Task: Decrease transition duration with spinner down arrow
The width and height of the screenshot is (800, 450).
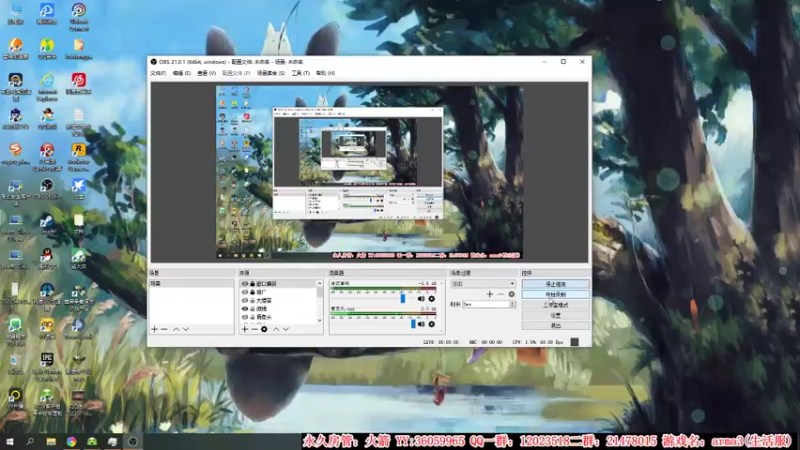Action: pyautogui.click(x=512, y=306)
